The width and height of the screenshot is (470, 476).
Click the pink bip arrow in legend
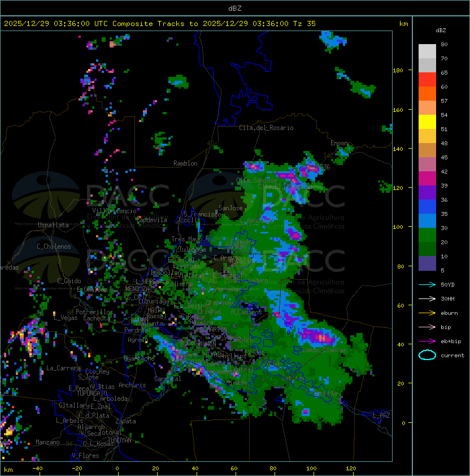tap(427, 327)
